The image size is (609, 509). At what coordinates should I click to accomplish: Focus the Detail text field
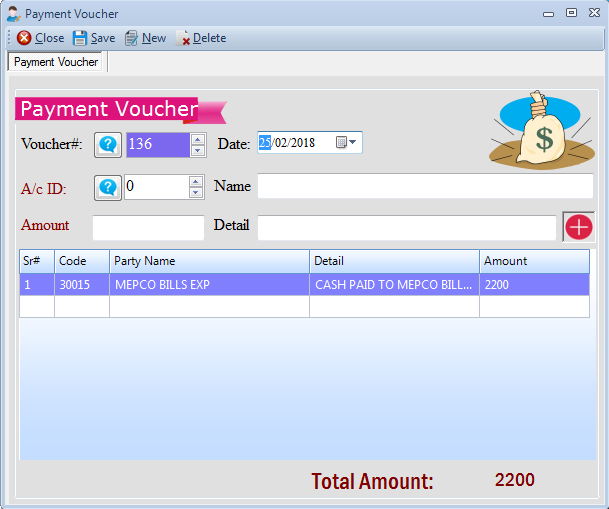406,227
